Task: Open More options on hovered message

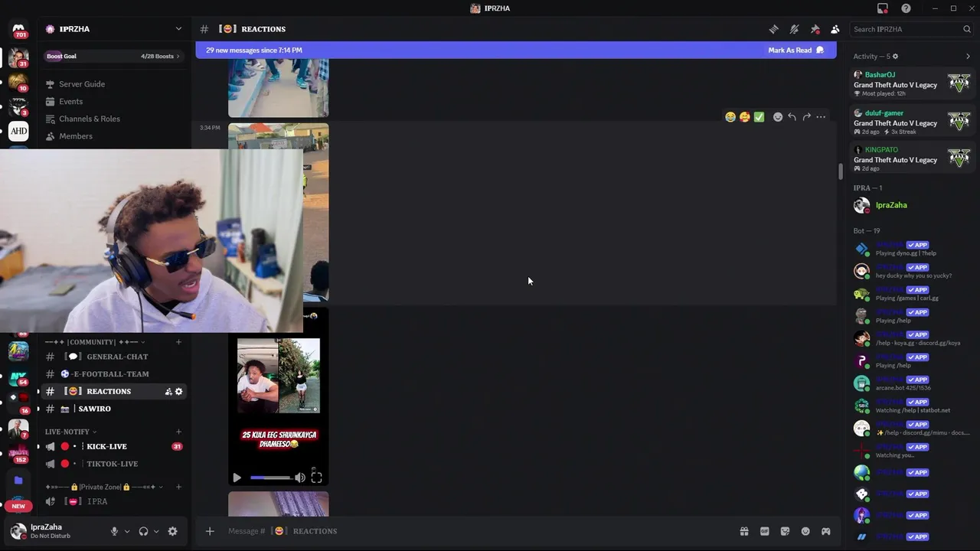Action: [x=821, y=117]
